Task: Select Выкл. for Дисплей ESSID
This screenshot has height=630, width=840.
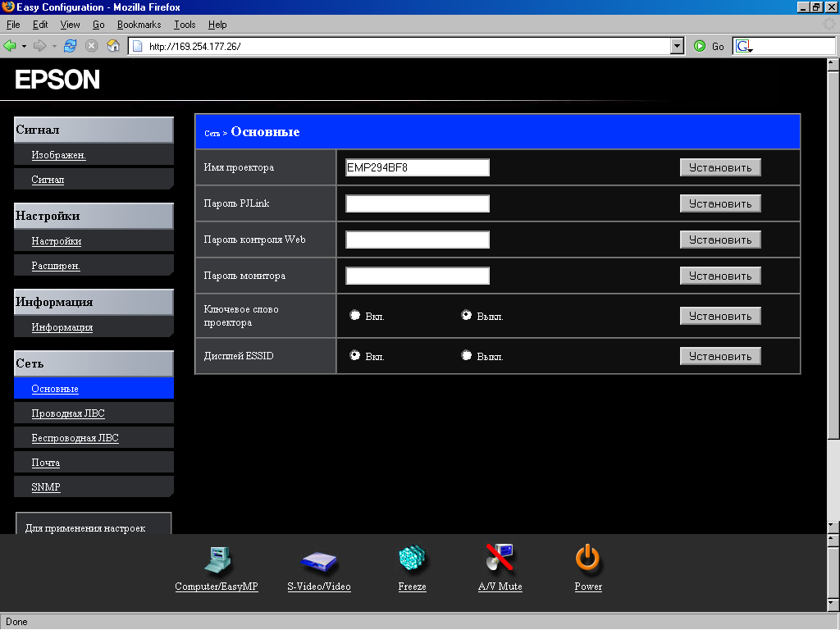Action: pyautogui.click(x=467, y=355)
